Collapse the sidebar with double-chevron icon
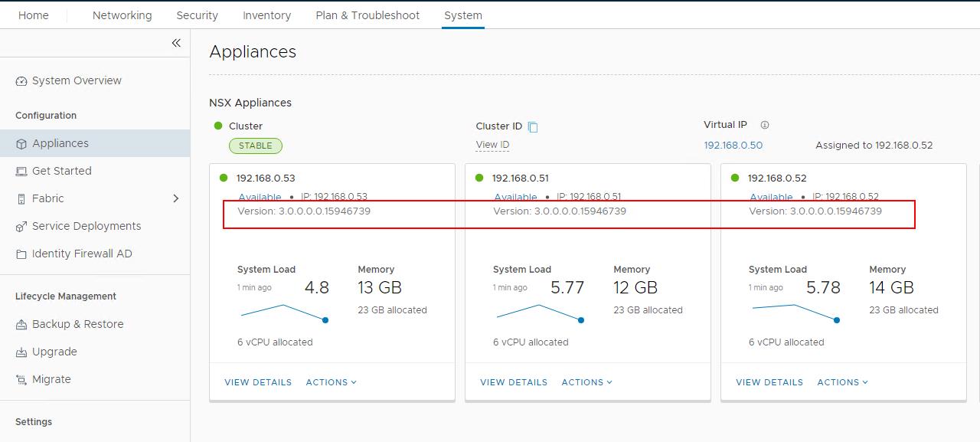The image size is (980, 442). 176,43
